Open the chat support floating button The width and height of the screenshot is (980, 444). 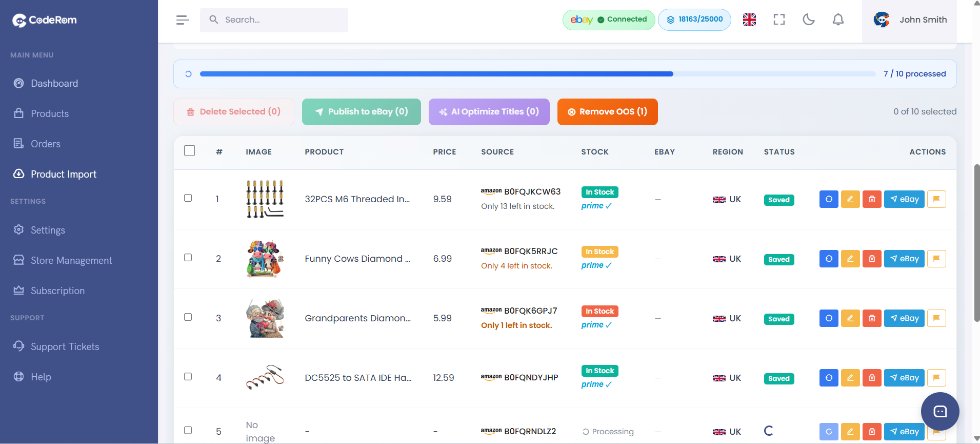940,411
